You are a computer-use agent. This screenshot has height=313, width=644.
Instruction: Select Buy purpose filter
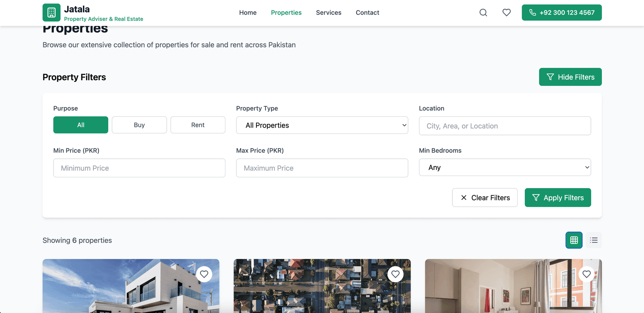click(139, 125)
